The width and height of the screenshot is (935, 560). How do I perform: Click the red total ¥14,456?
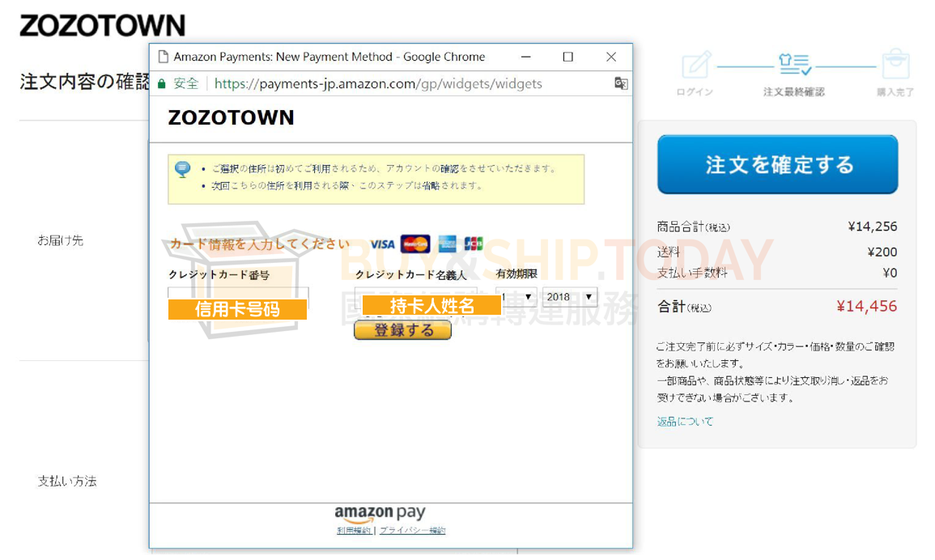click(x=866, y=307)
